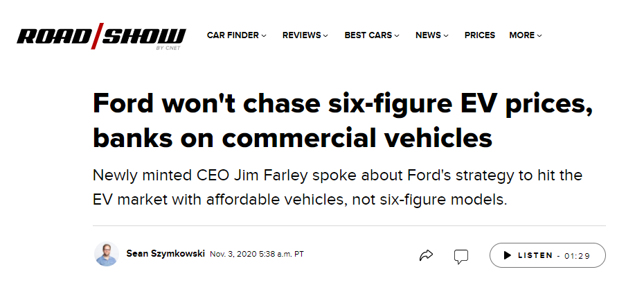
Task: Expand the chevron next to Car Finder
Action: 264,36
